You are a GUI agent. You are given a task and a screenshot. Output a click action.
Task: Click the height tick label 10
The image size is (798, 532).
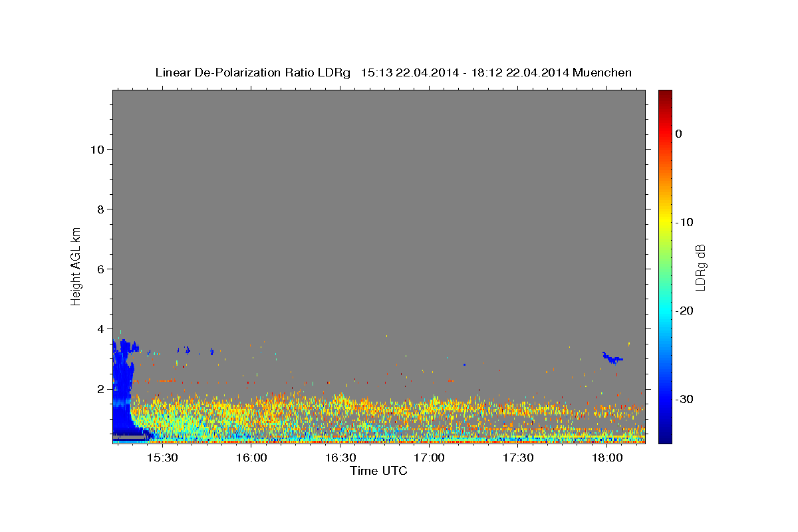coord(96,150)
